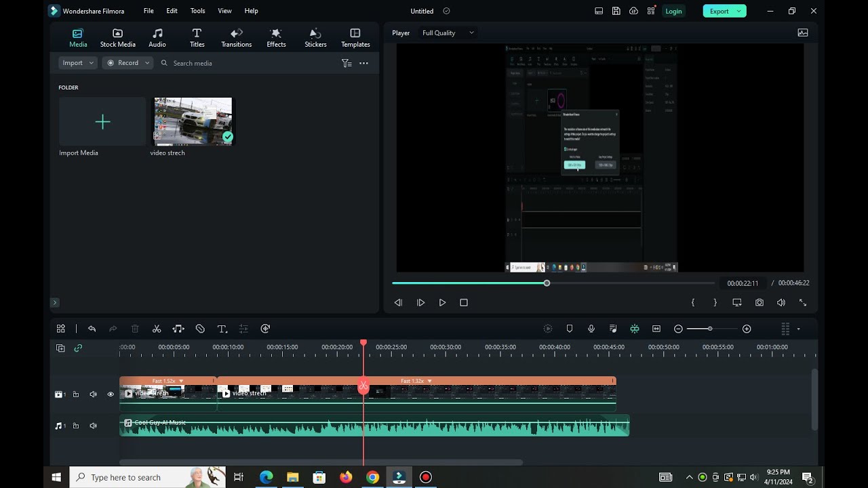Open the apps grid icon in title bar
The height and width of the screenshot is (488, 868).
651,11
